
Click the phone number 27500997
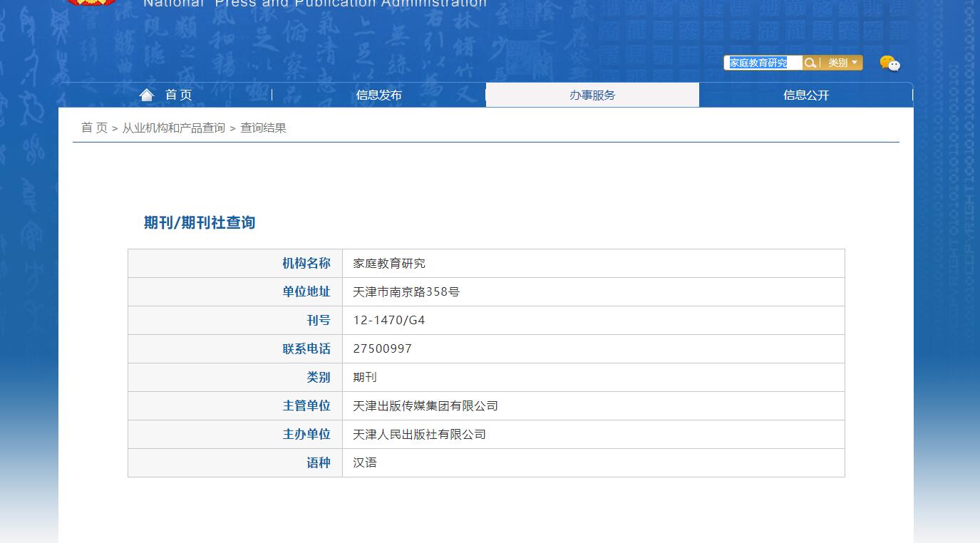coord(383,349)
